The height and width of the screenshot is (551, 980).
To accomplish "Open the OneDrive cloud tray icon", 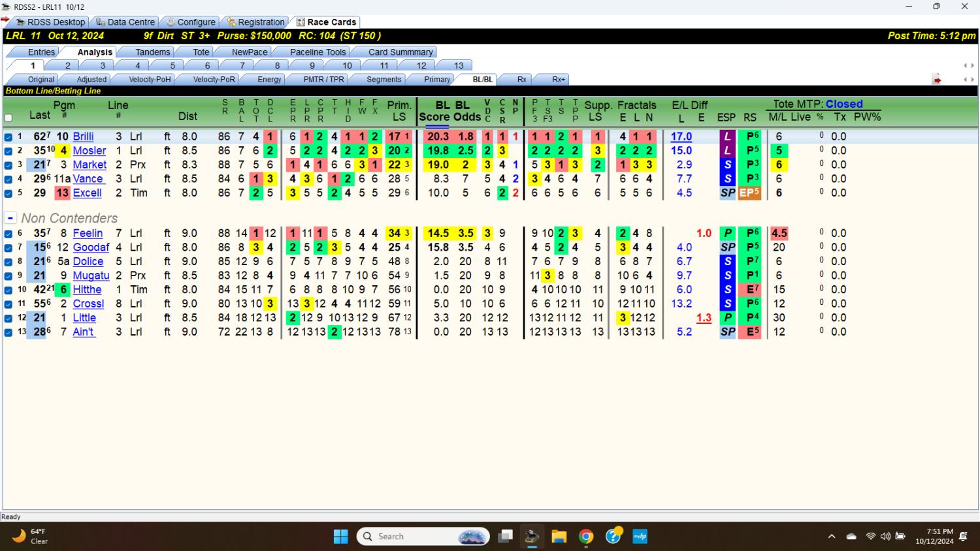I will (x=851, y=537).
